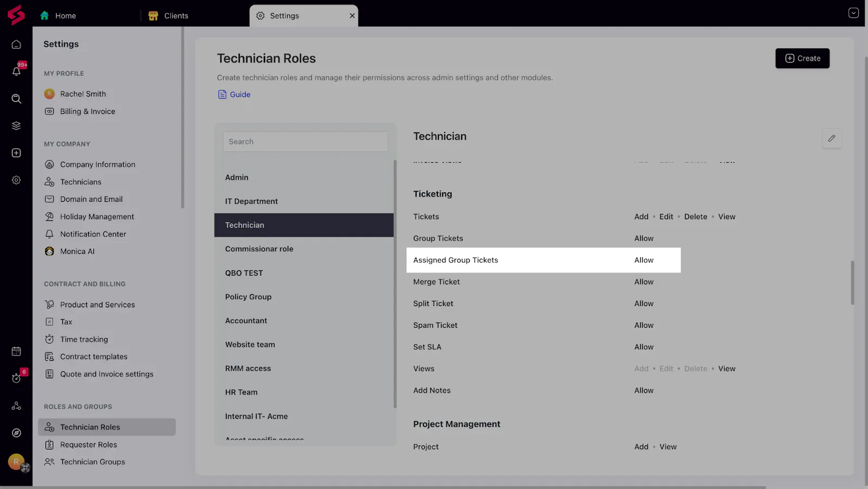Open Company Information settings
Image resolution: width=868 pixels, height=489 pixels.
pos(98,164)
